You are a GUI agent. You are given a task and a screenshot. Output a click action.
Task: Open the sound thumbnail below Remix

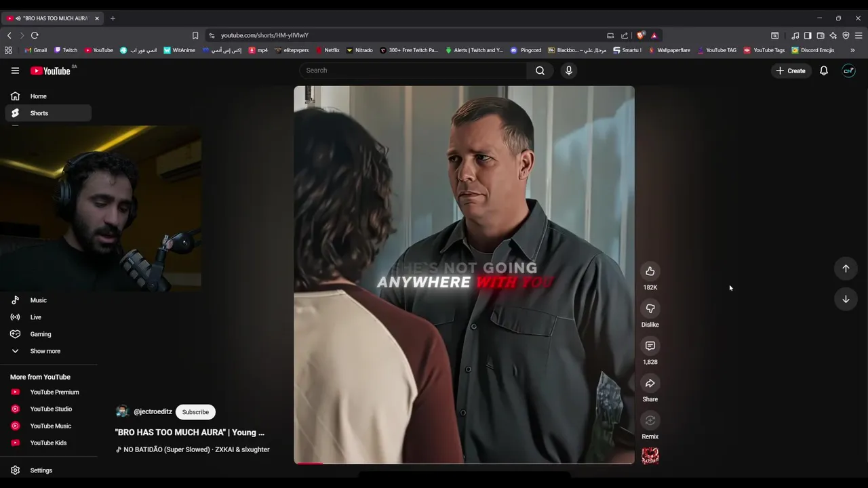[650, 456]
